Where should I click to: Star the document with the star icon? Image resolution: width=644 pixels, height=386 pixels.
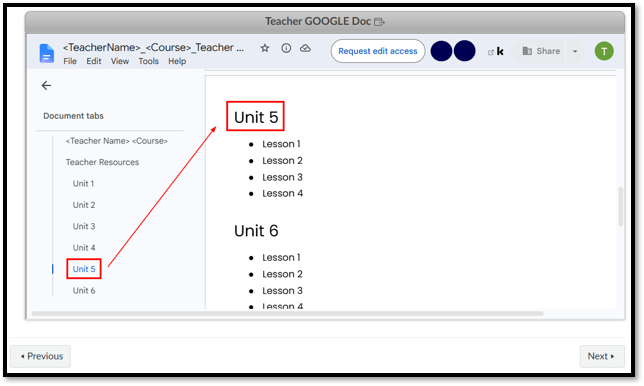point(265,48)
